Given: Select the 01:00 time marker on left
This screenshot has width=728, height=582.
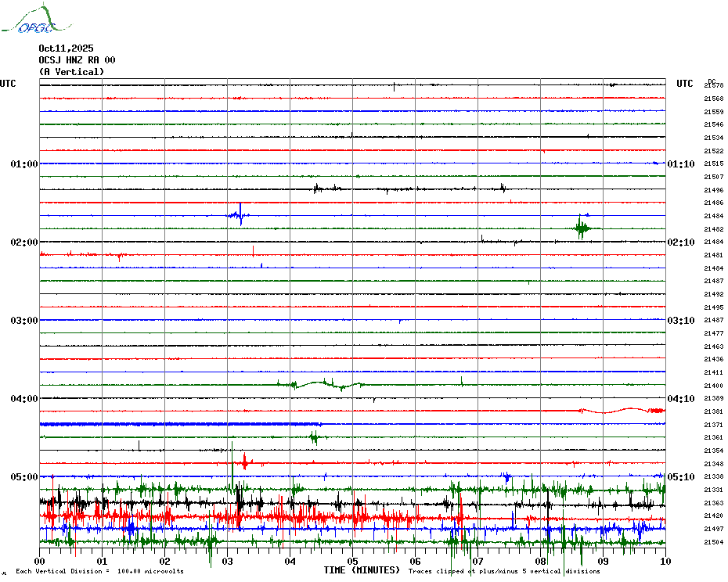Looking at the screenshot, I should coord(23,164).
